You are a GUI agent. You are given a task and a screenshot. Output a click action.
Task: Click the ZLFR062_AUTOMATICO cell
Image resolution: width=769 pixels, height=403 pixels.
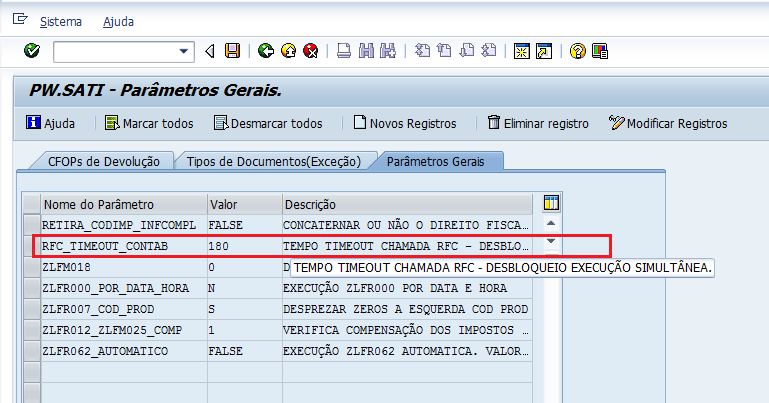point(124,351)
